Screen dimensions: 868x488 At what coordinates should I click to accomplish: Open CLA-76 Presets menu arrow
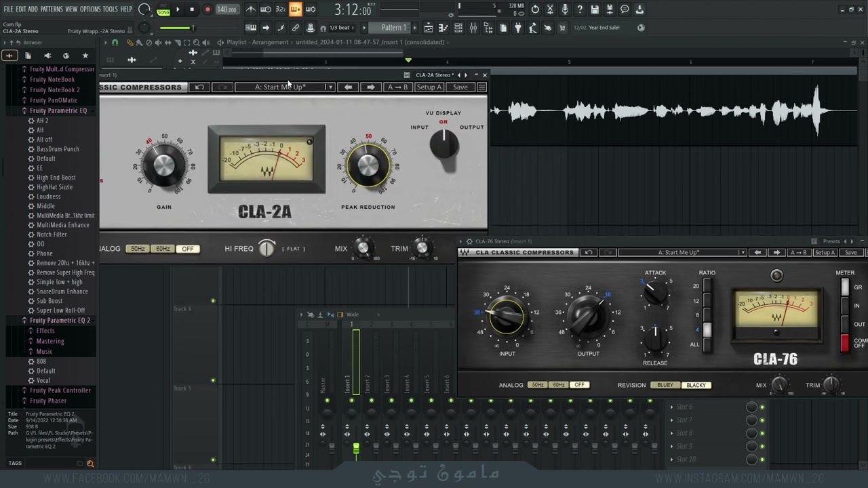click(x=845, y=241)
